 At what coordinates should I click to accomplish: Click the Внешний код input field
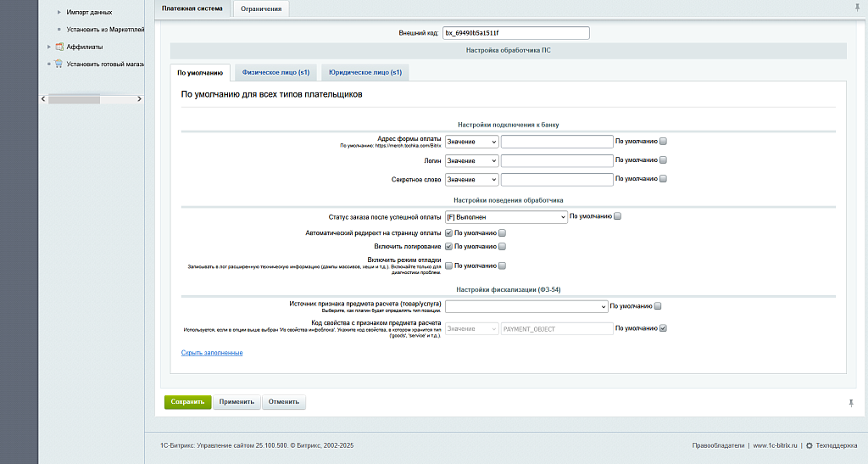point(515,33)
